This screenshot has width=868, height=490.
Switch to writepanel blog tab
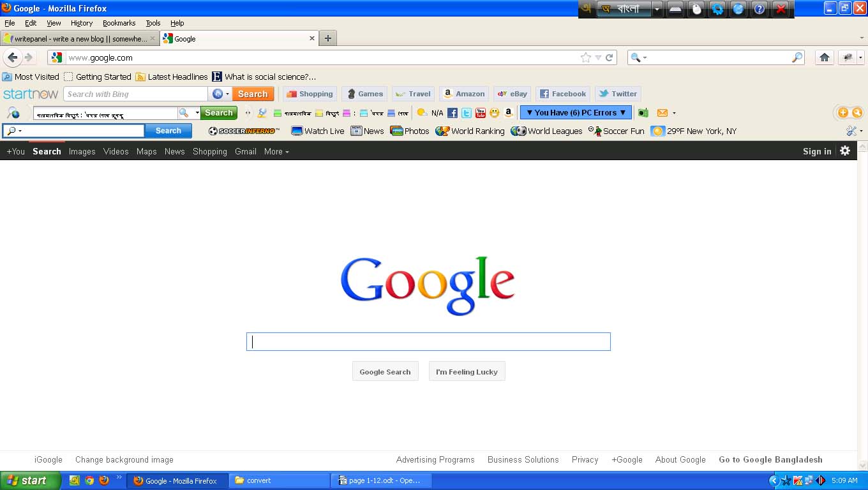click(x=79, y=39)
